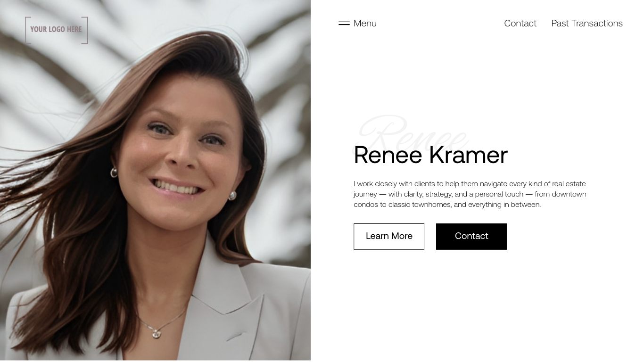Screen dimensions: 644x362
Task: Click the word townhomes in the description
Action: click(431, 205)
